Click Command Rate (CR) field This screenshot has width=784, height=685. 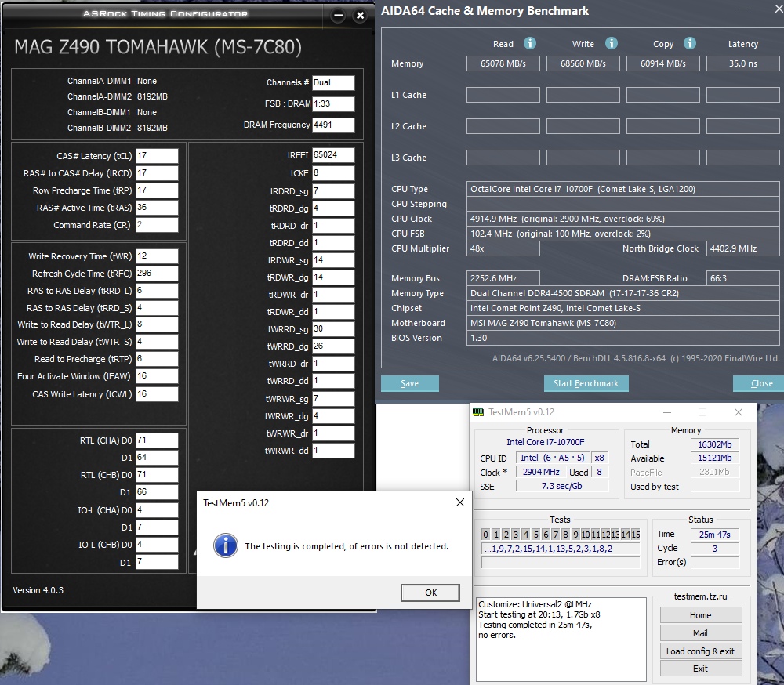pyautogui.click(x=157, y=224)
